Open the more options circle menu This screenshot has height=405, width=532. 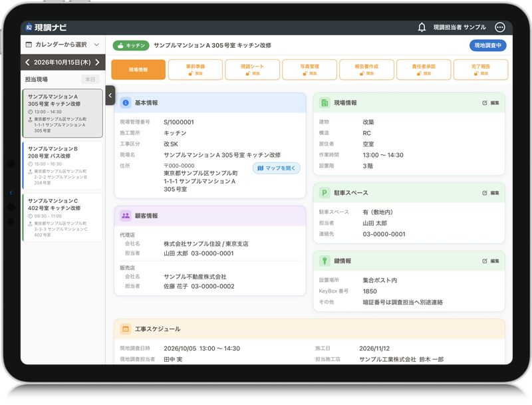(500, 27)
